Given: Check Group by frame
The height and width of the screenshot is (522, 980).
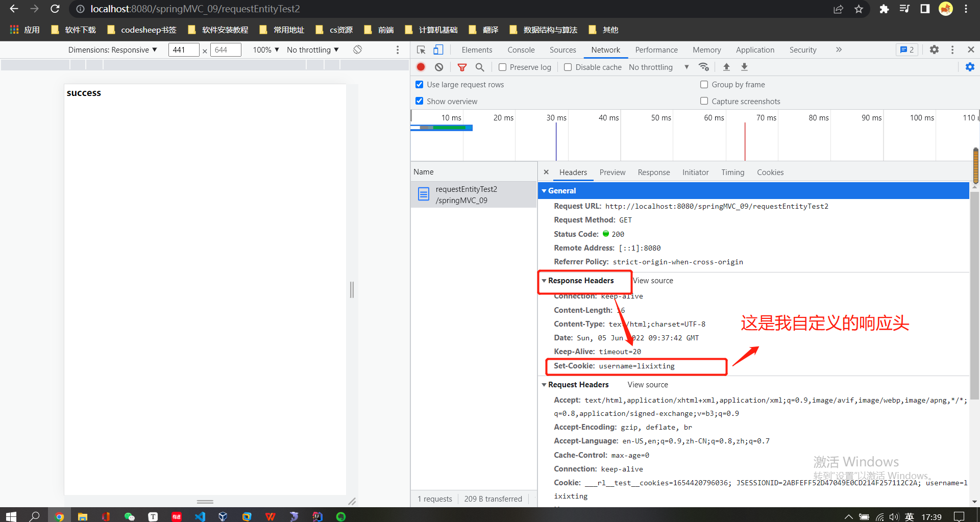Looking at the screenshot, I should coord(704,85).
